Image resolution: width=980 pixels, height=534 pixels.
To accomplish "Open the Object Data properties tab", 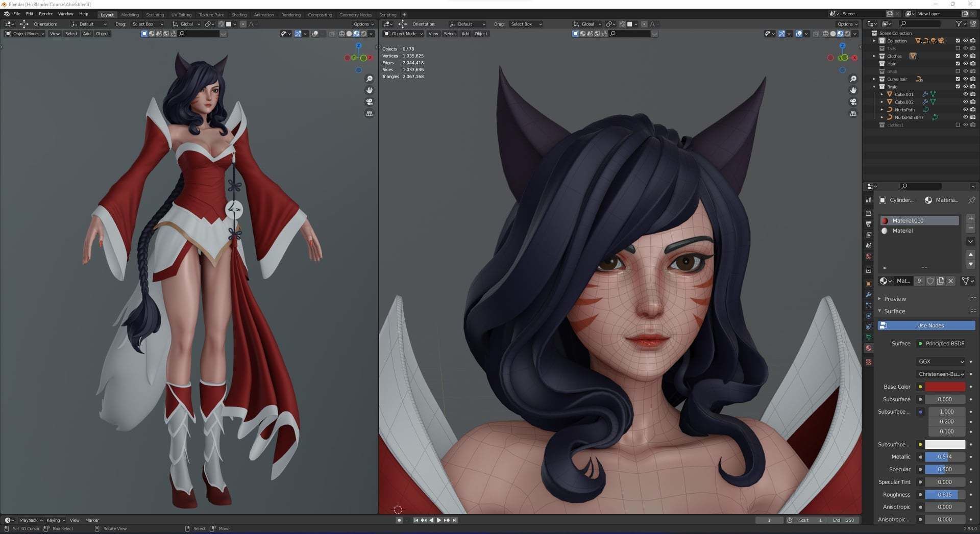I will point(868,337).
